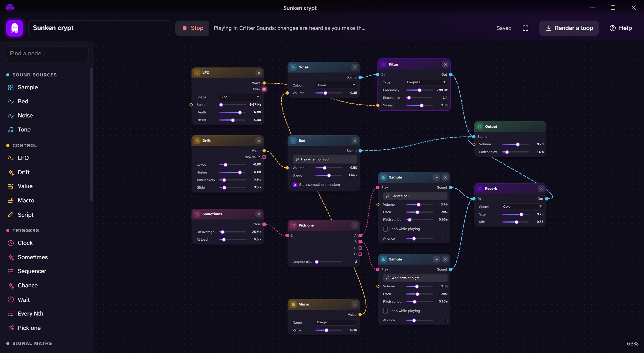Close the Drift node
The height and width of the screenshot is (353, 644).
pyautogui.click(x=259, y=141)
